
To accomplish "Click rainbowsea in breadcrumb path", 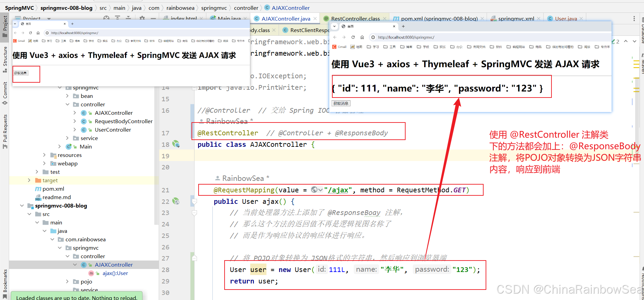I will pyautogui.click(x=180, y=8).
